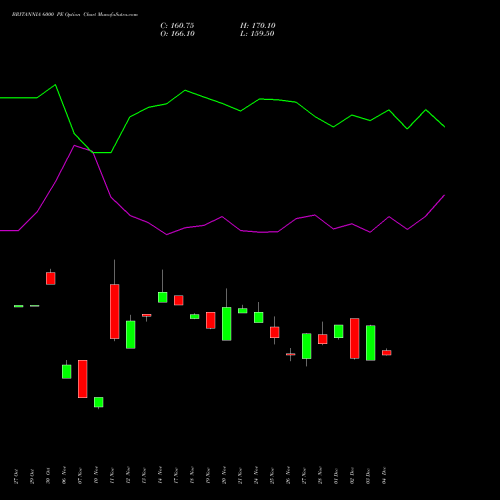Click the BRITANNIA 6000 PE chart title
Image resolution: width=500 pixels, height=500 pixels.
tap(75, 14)
